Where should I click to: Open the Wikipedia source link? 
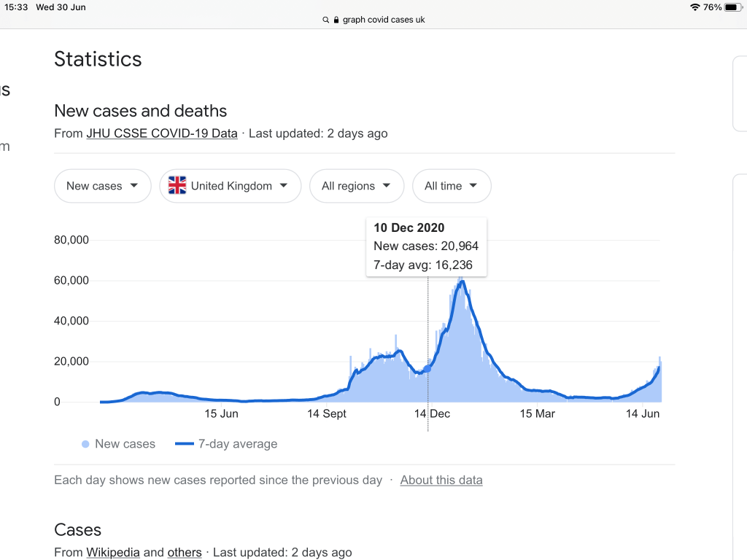coord(113,552)
